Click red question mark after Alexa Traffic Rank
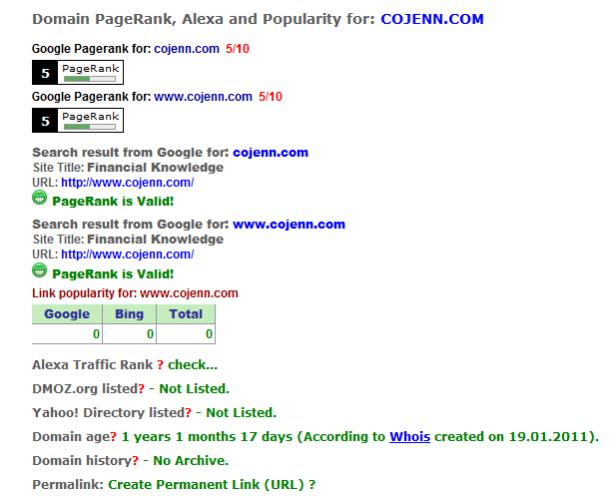The height and width of the screenshot is (496, 611). coord(160,365)
